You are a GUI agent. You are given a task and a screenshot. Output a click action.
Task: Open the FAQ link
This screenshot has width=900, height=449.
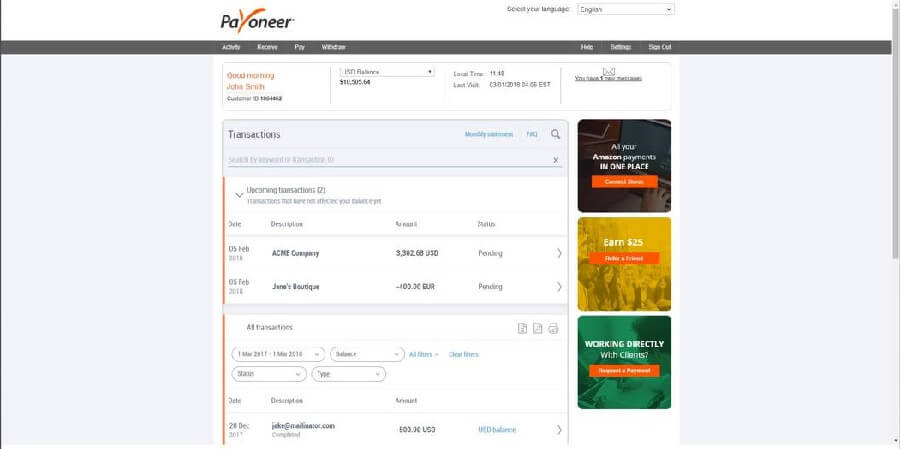pyautogui.click(x=532, y=134)
